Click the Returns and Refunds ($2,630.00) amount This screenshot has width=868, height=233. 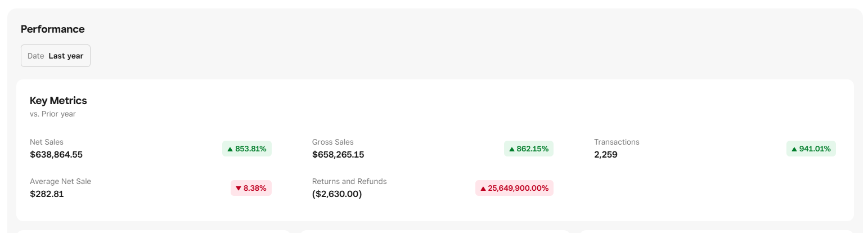[x=337, y=194]
